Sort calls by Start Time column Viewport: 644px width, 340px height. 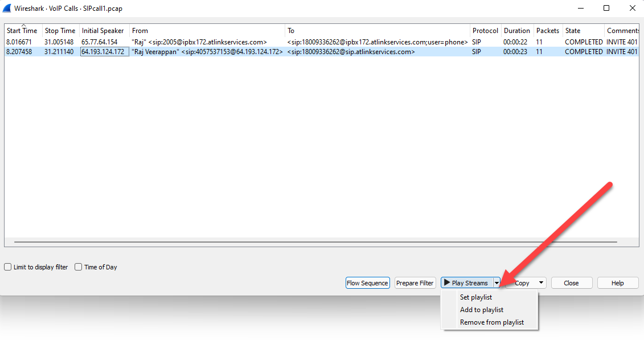pos(22,31)
